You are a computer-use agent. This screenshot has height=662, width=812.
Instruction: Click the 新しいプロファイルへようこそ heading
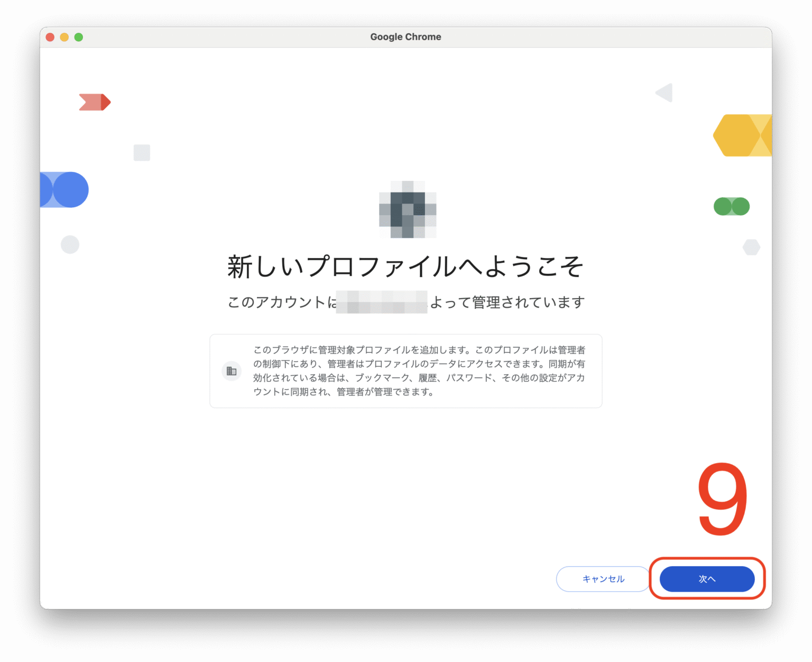(405, 266)
